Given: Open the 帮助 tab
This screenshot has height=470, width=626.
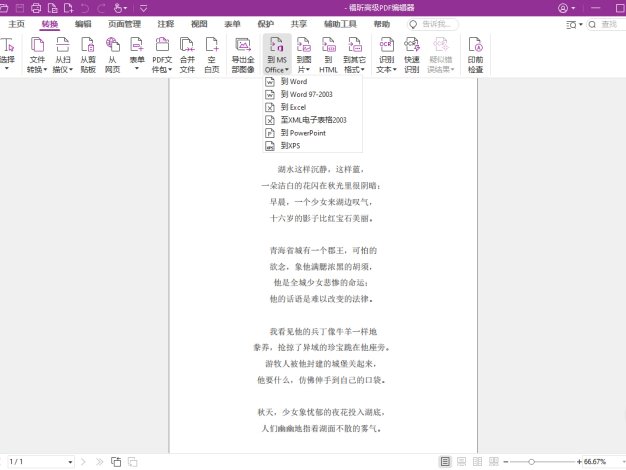Looking at the screenshot, I should pyautogui.click(x=382, y=24).
